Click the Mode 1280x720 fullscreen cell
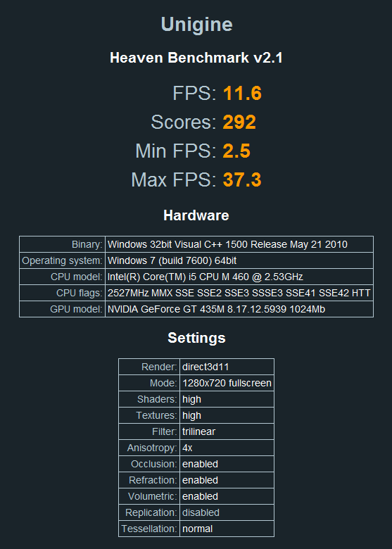The width and height of the screenshot is (392, 549). click(x=227, y=383)
